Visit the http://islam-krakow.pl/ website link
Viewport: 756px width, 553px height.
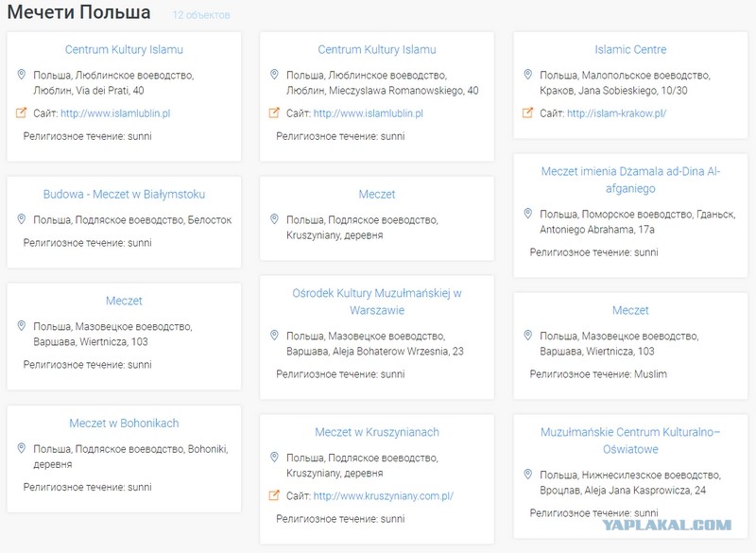click(617, 113)
